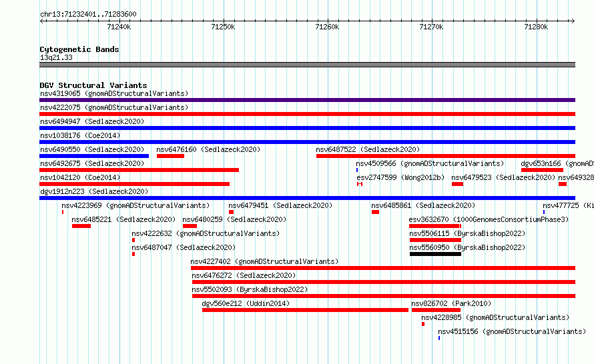This screenshot has width=594, height=364.
Task: Click nsv6494947 (Sedlazeck2020) label
Action: coord(92,121)
